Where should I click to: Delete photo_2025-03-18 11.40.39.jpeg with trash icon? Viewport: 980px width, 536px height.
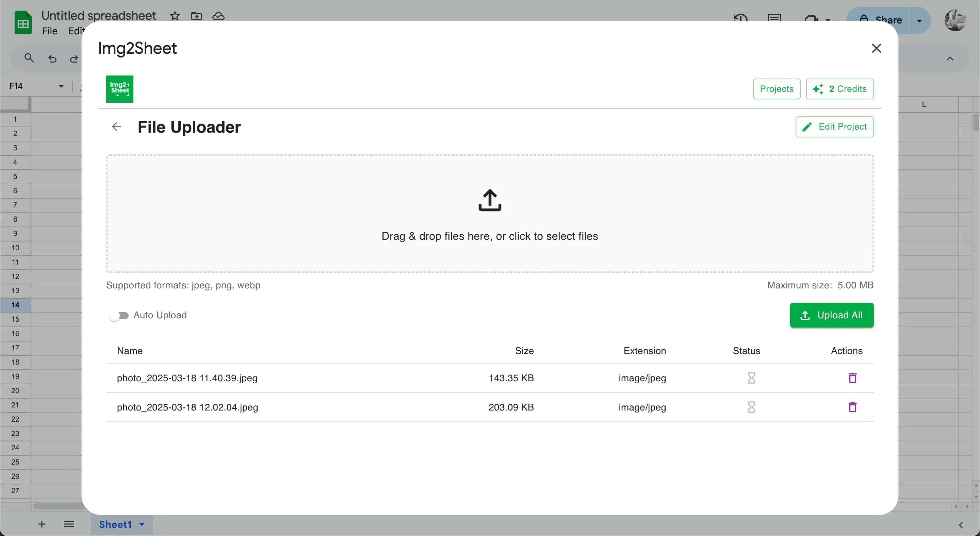(852, 378)
